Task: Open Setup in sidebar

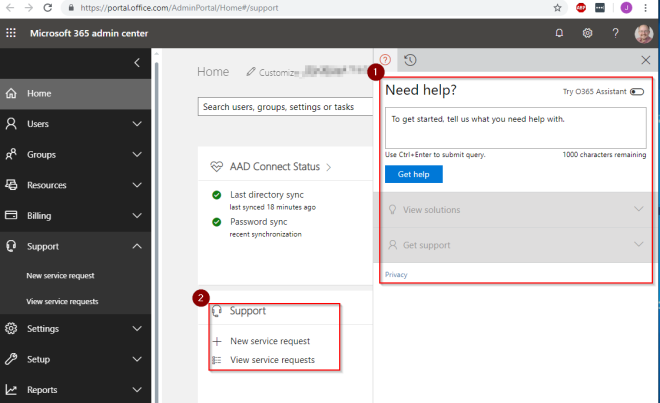Action: tap(75, 359)
